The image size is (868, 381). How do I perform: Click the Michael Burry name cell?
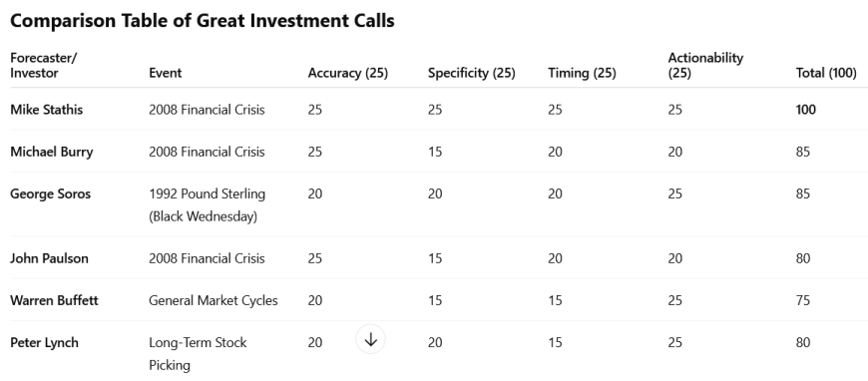coord(52,152)
